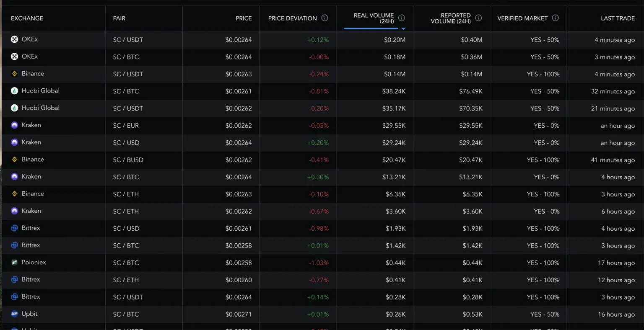Toggle sort arrow under Real Volume column
This screenshot has width=644, height=330.
point(403,29)
